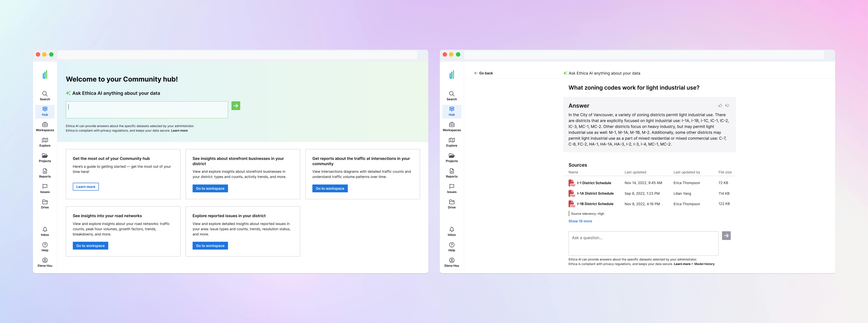Click the Last updated by column header

687,172
